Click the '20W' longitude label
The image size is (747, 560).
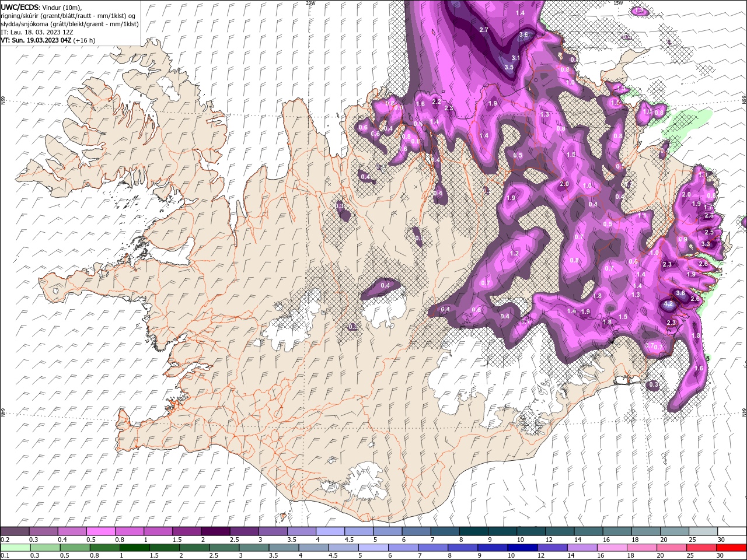[x=310, y=3]
